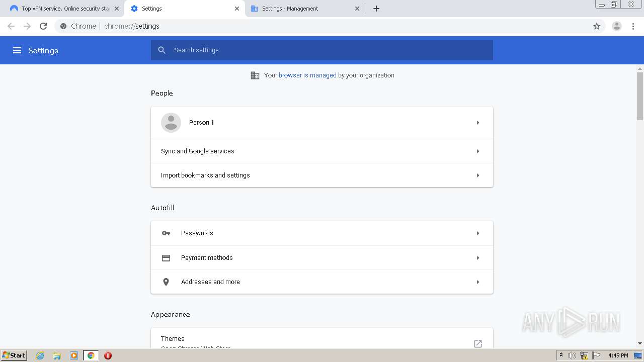This screenshot has width=644, height=362.
Task: Expand the Person 1 row arrow
Action: pos(478,123)
